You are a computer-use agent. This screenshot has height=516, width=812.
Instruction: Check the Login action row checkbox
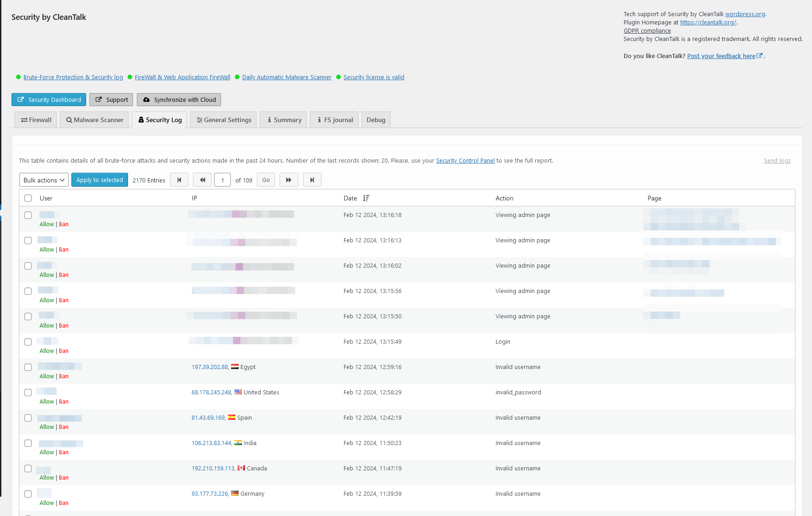pyautogui.click(x=28, y=342)
